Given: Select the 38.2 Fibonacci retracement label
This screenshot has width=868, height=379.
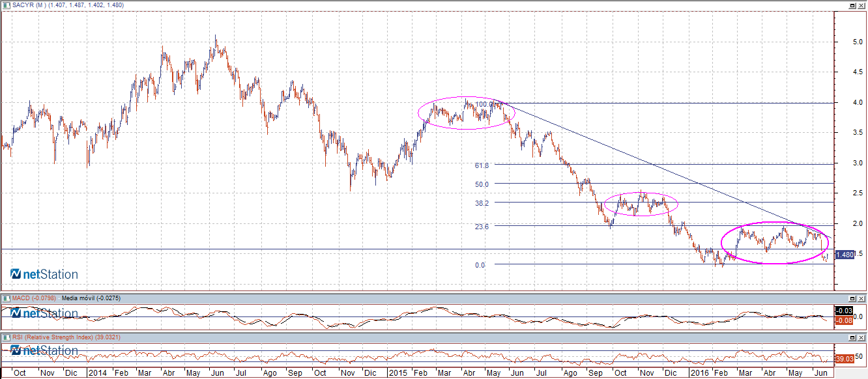Looking at the screenshot, I should click(482, 203).
